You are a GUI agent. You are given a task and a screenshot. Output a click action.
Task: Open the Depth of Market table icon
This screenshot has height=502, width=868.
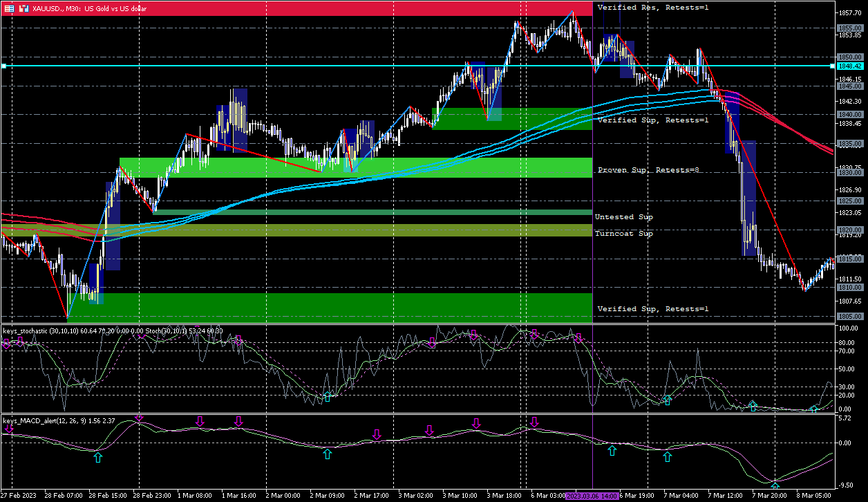9,8
